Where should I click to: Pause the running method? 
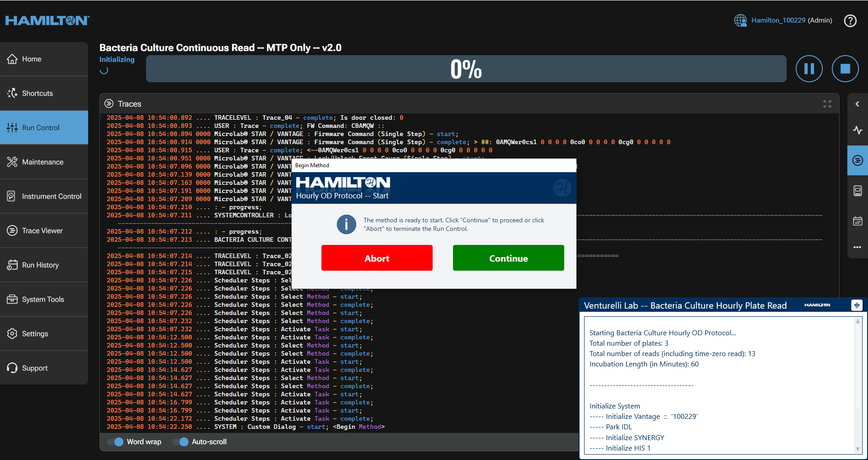[809, 69]
